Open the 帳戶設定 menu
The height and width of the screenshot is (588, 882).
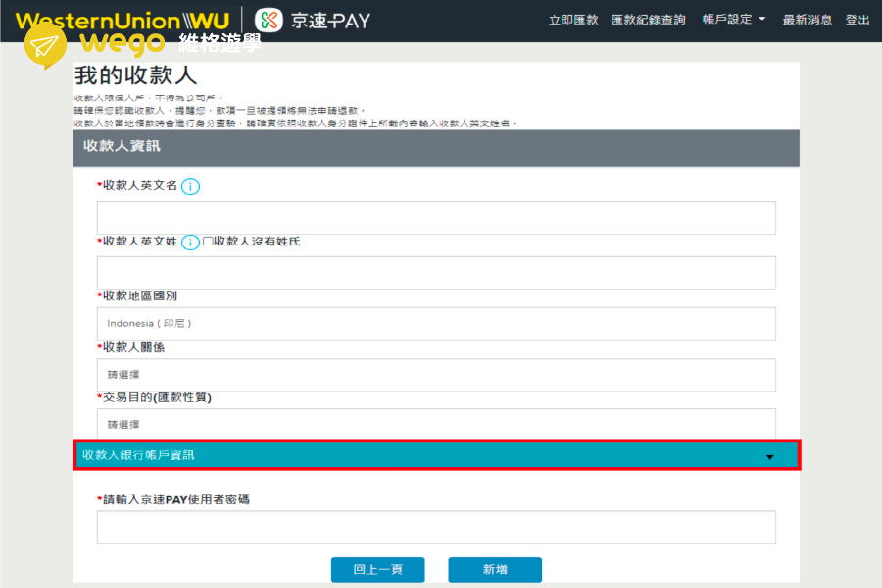click(x=734, y=20)
